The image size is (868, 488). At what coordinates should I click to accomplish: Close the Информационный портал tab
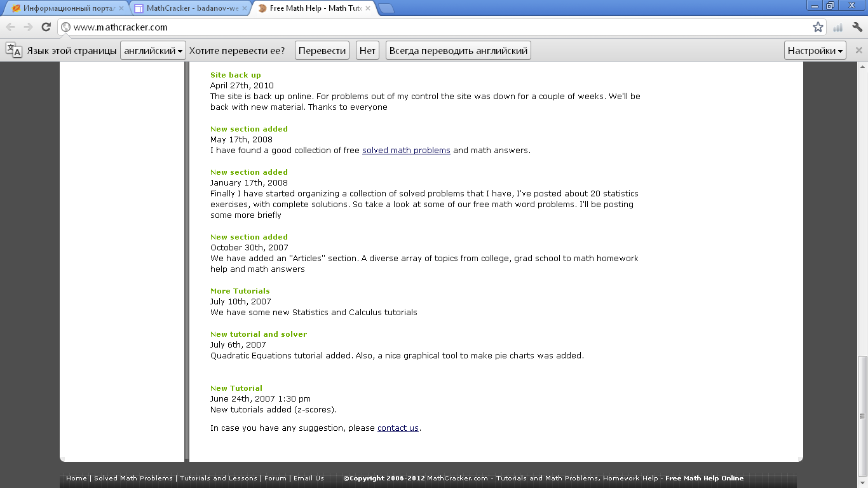click(x=121, y=9)
